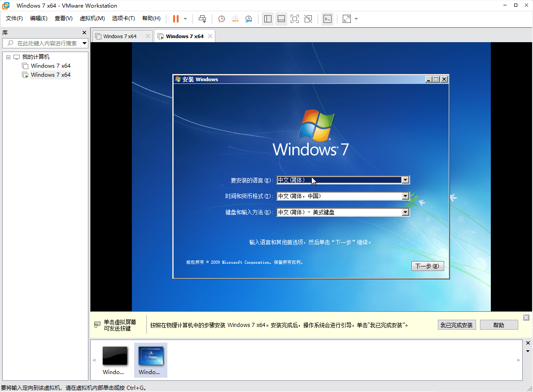Select the running Windows 7 x64 in library
Screen dimensions: 533x392
50,75
